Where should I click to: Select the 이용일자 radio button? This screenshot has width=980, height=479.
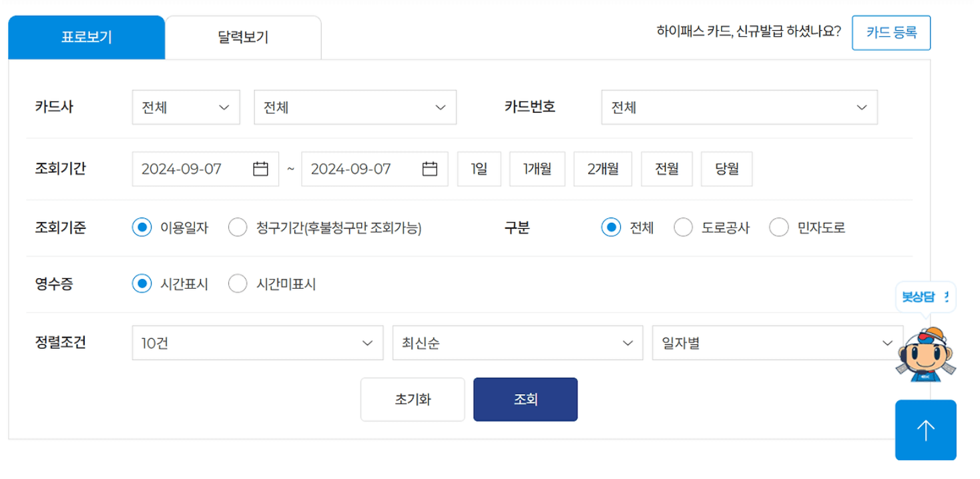pyautogui.click(x=142, y=227)
